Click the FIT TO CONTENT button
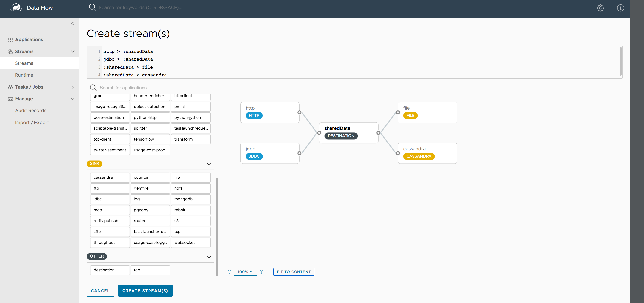Image resolution: width=644 pixels, height=303 pixels. [x=294, y=271]
